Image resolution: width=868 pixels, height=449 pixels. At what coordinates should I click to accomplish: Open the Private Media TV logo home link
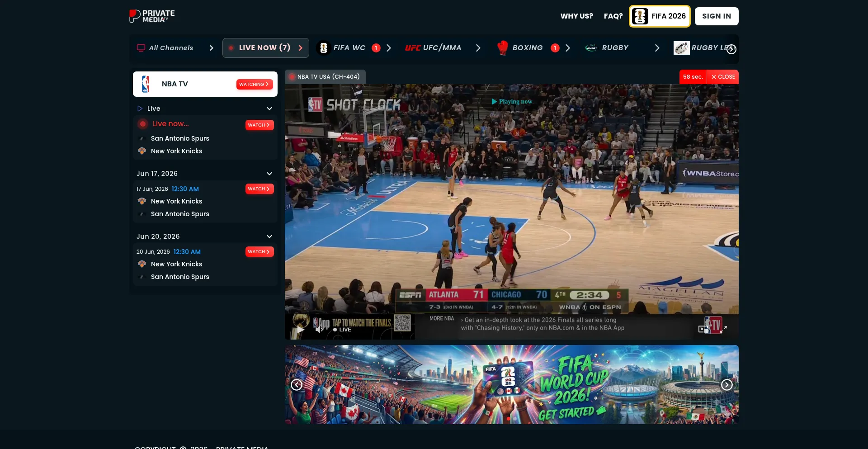[x=152, y=16]
